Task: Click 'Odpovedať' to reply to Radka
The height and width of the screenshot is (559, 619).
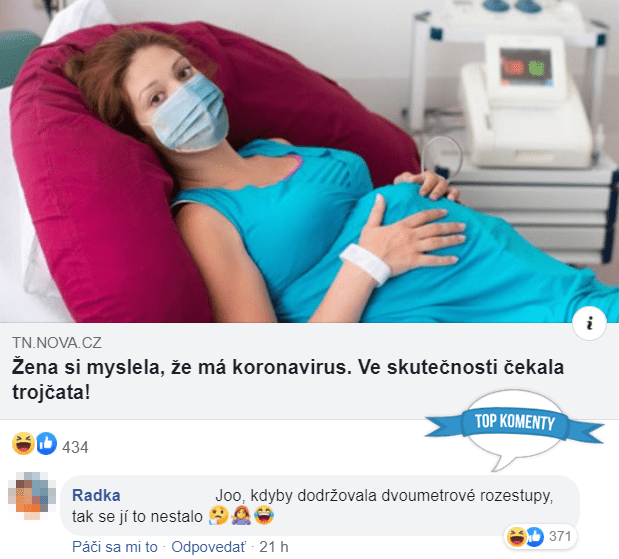Action: coord(208,547)
